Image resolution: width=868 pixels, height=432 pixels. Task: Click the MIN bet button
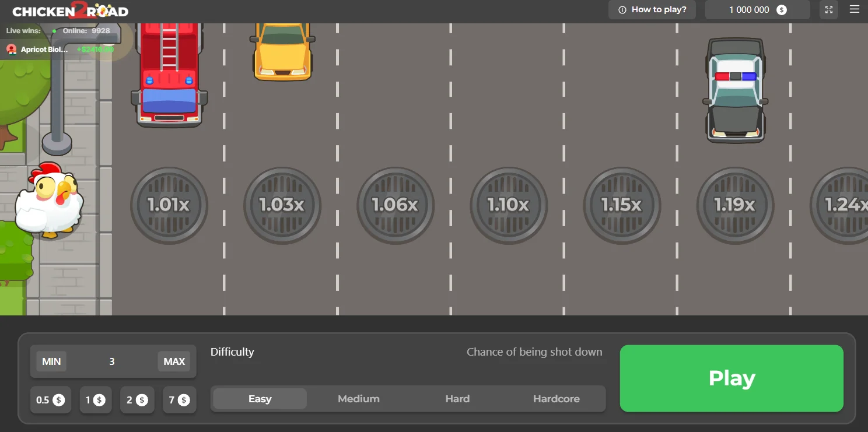point(51,361)
